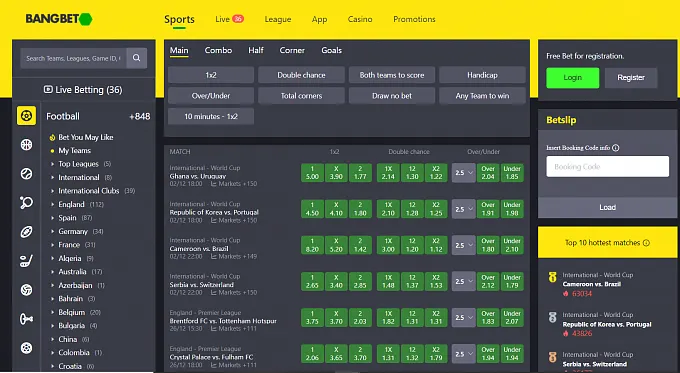Select Both teams to score filter

[x=392, y=75]
